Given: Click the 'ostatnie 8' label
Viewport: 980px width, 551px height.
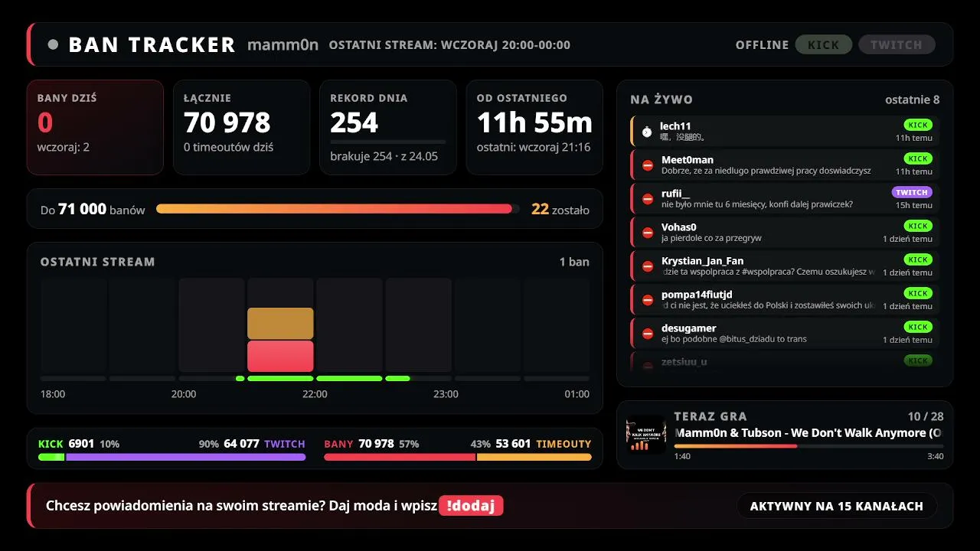Looking at the screenshot, I should [x=913, y=99].
